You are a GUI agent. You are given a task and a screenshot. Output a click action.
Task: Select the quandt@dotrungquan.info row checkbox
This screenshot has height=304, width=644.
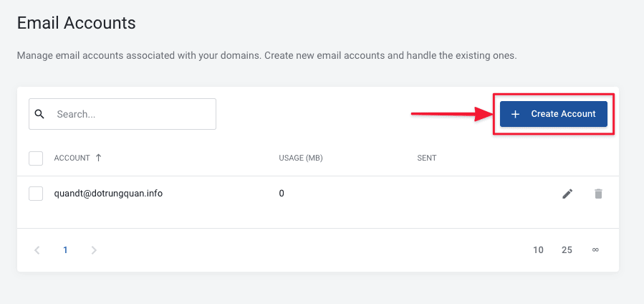tap(36, 194)
